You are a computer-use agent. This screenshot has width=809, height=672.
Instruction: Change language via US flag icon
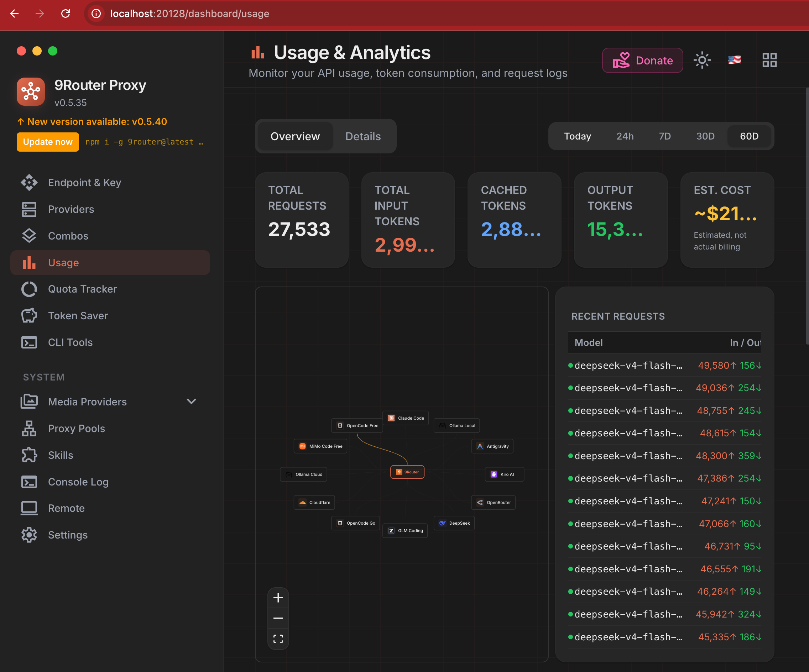(734, 60)
